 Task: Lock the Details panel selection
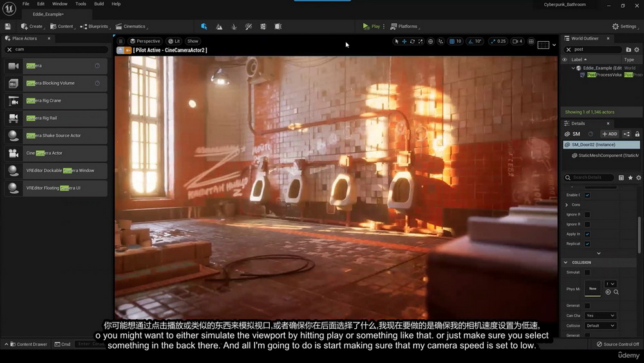pyautogui.click(x=637, y=134)
